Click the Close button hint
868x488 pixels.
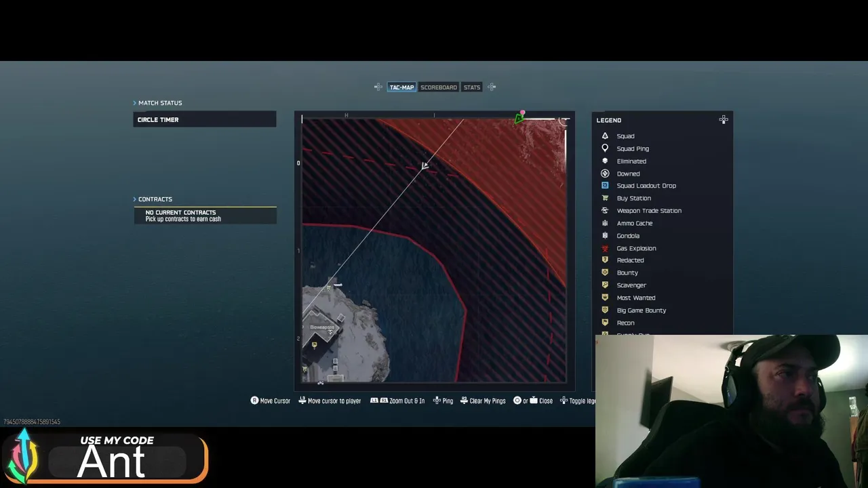(533, 401)
